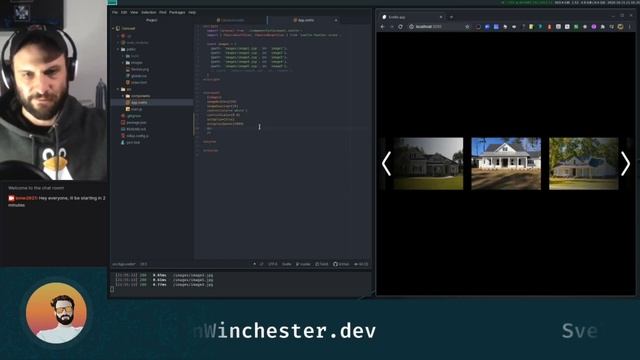Image resolution: width=640 pixels, height=360 pixels.
Task: Open a new browser tab with plus
Action: pyautogui.click(x=451, y=17)
